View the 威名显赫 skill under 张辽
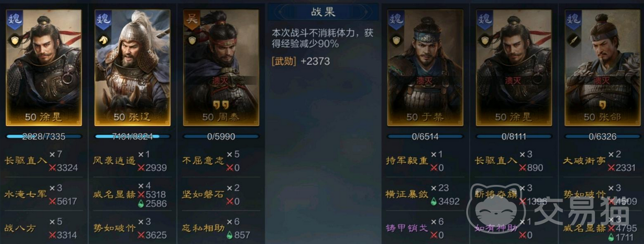 [x=115, y=194]
